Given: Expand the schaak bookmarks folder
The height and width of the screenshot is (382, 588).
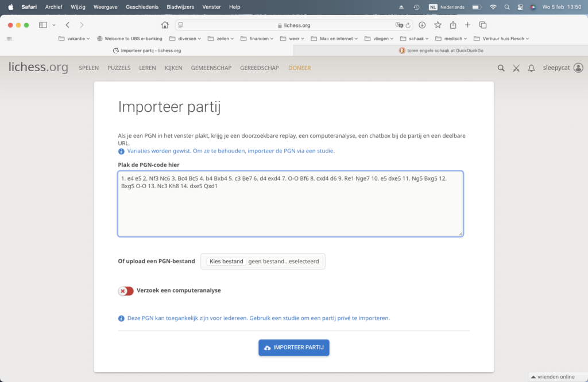Looking at the screenshot, I should click(415, 38).
